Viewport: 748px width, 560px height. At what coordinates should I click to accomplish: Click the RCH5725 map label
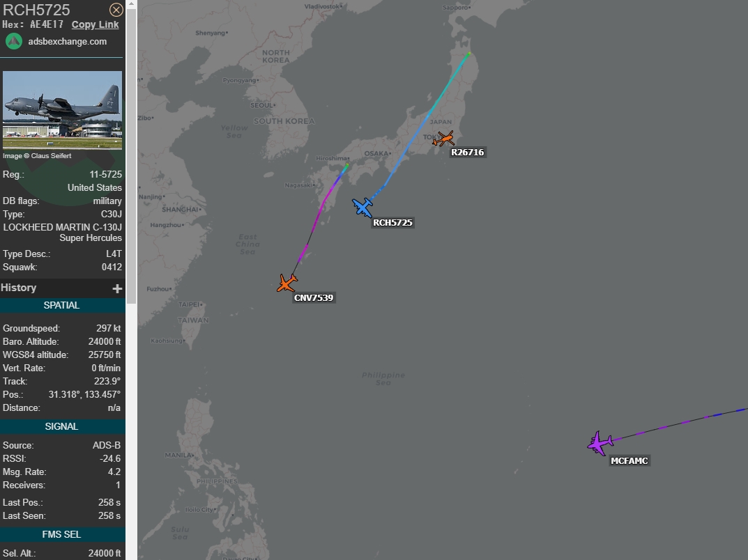392,223
